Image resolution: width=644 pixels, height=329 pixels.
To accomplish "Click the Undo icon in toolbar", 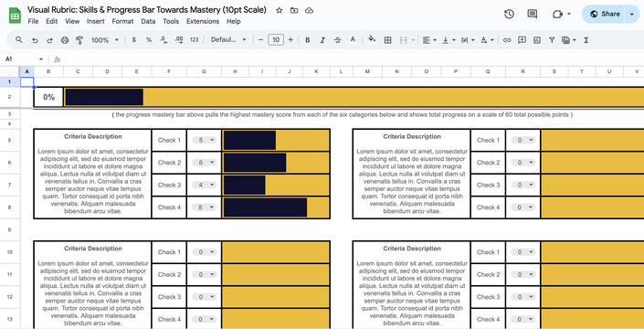I will [x=35, y=40].
